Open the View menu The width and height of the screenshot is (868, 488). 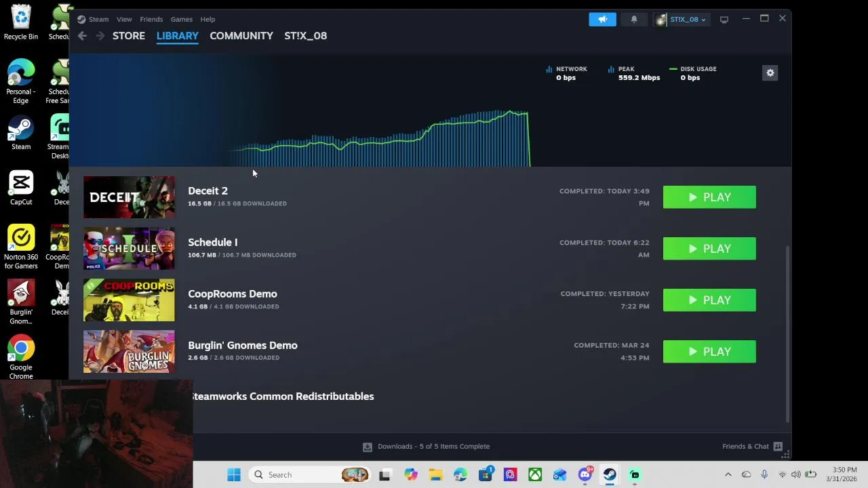[x=124, y=19]
